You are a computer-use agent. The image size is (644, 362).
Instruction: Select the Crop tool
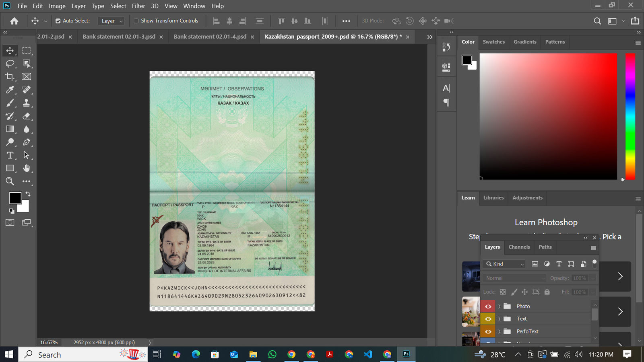[x=10, y=76]
